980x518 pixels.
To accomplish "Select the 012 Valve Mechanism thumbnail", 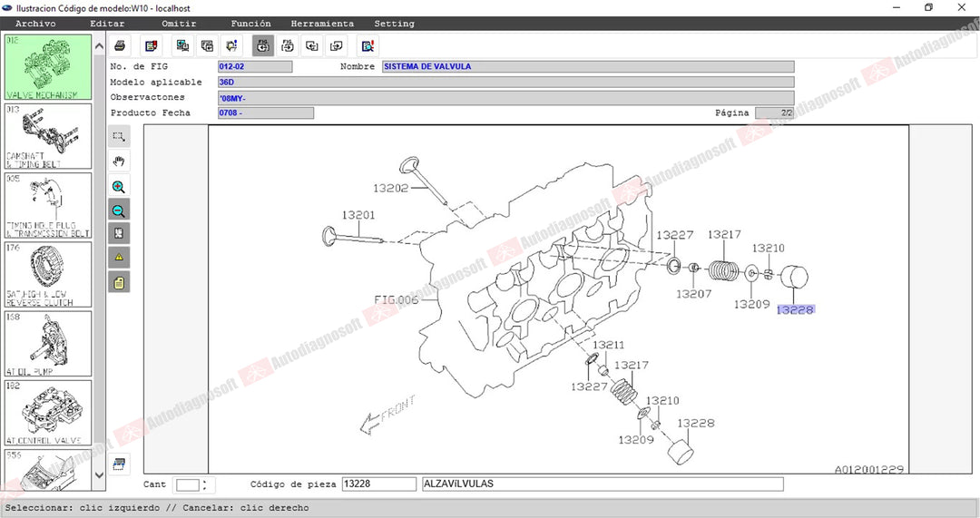I will point(48,67).
